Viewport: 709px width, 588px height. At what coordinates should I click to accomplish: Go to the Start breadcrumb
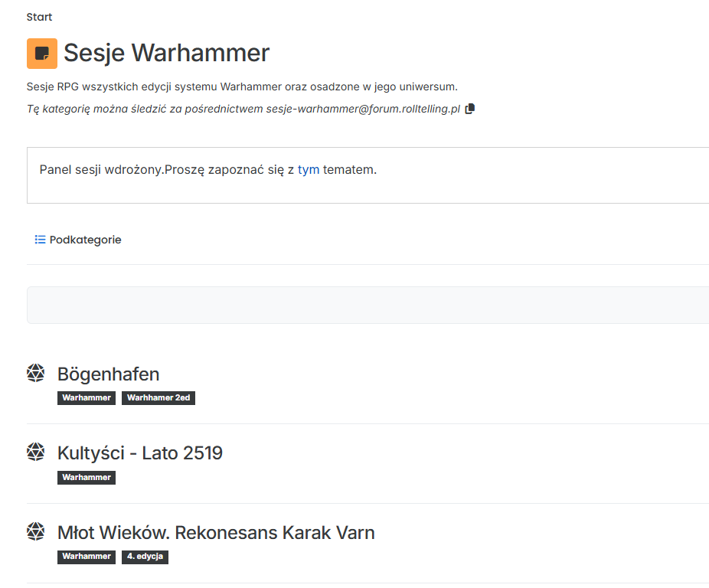click(x=39, y=17)
